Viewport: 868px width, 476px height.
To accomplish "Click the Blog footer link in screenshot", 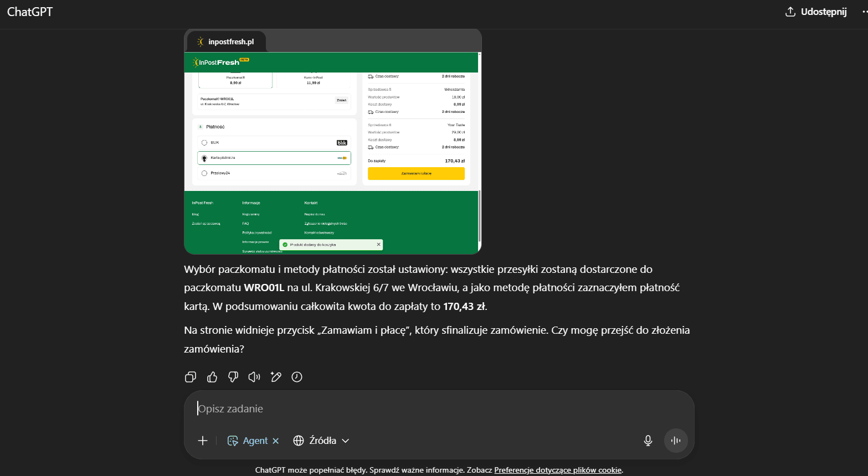I will tap(196, 214).
